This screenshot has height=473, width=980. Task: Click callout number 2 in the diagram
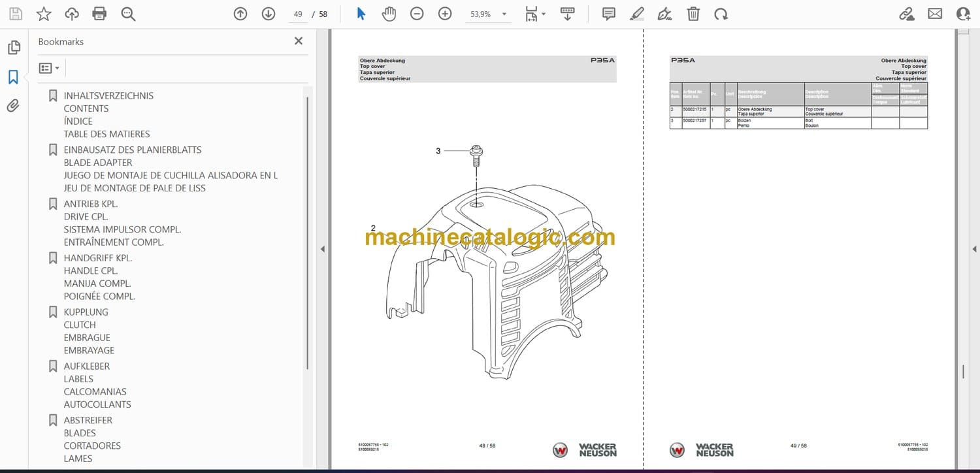[373, 228]
